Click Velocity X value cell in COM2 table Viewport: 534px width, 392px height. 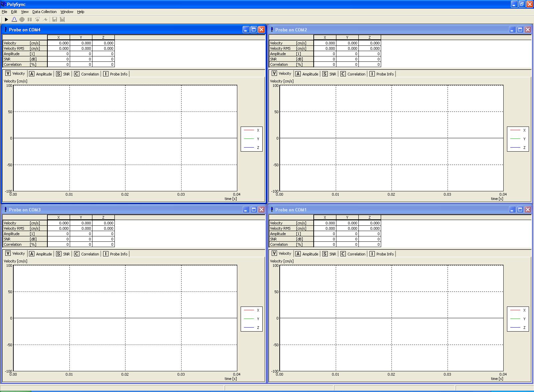click(325, 43)
